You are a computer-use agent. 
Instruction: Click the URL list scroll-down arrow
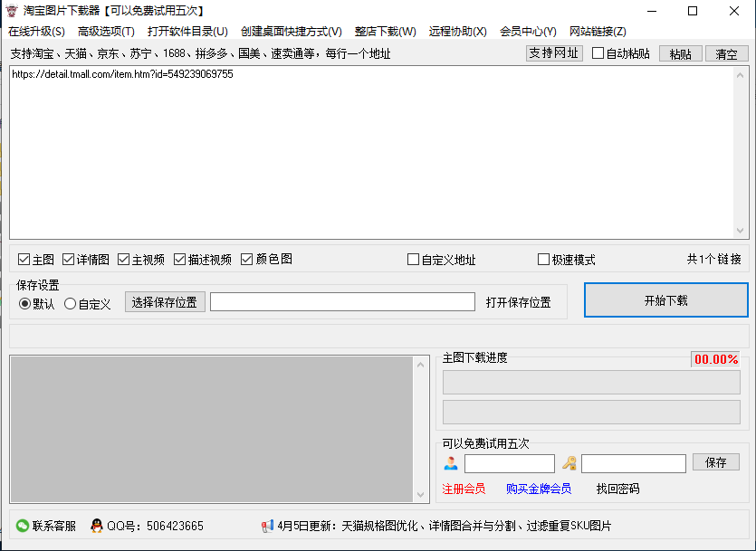tap(740, 231)
